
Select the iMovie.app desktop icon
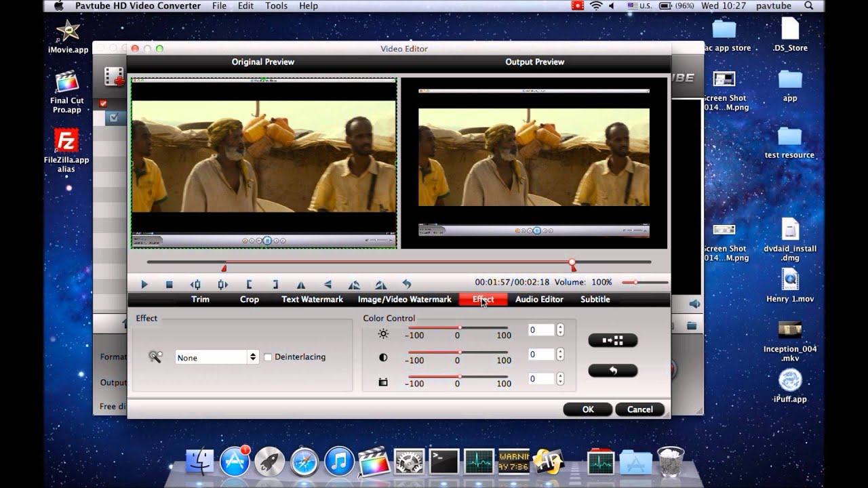(x=68, y=37)
